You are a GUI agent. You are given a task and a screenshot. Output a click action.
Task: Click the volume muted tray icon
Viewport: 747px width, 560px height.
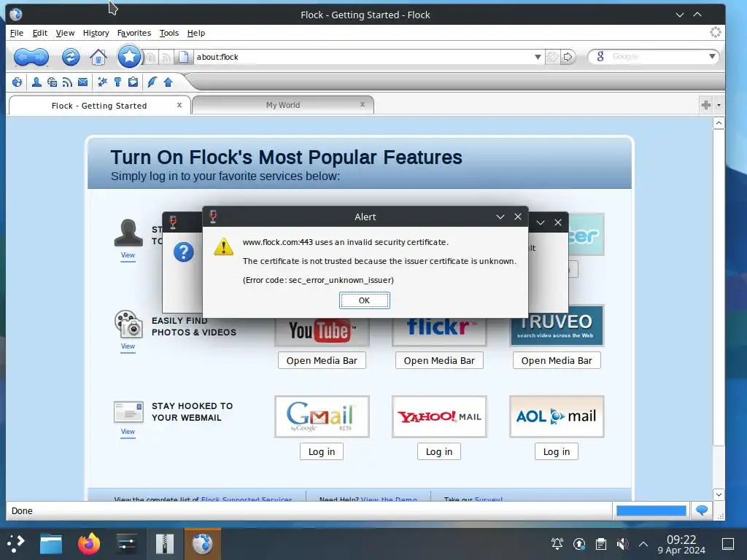pyautogui.click(x=622, y=544)
